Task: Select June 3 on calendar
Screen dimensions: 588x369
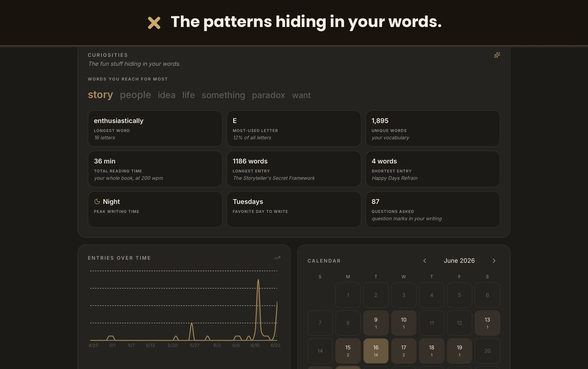Action: 404,295
